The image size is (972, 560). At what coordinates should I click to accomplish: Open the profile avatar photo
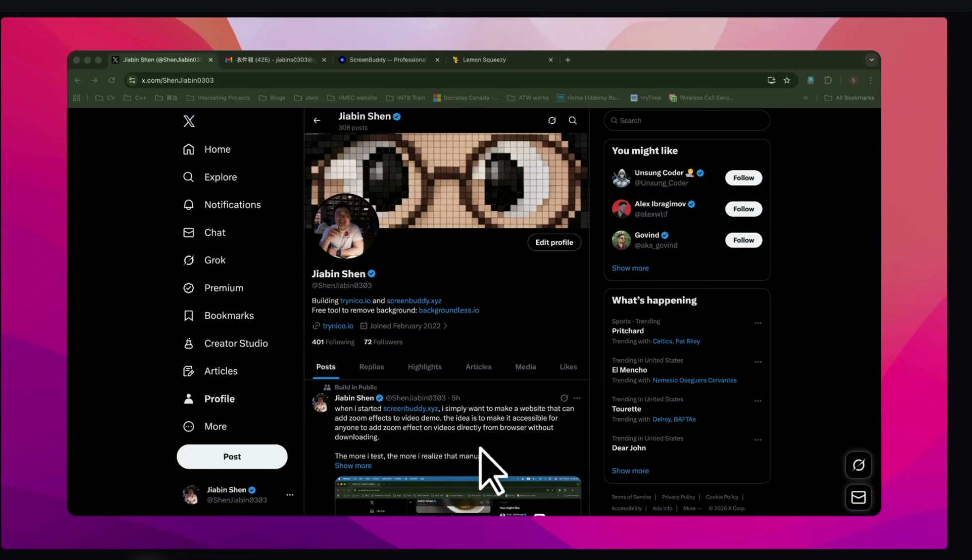coord(346,226)
